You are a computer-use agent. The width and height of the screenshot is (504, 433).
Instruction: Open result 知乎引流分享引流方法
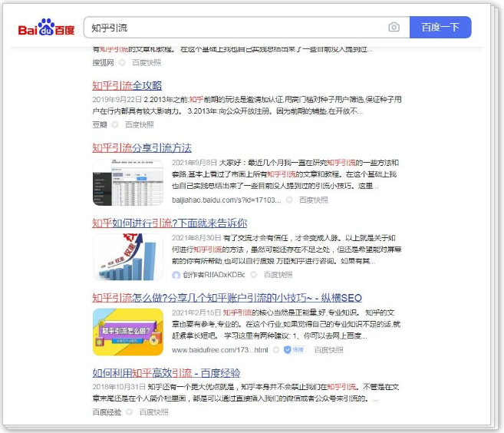[142, 148]
